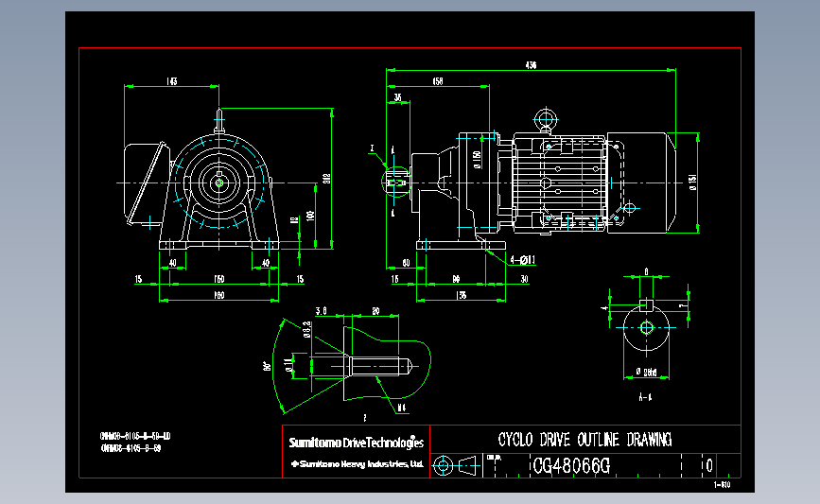Click the 312 overall height dimension
Screen dimensions: 820x504
click(x=327, y=179)
